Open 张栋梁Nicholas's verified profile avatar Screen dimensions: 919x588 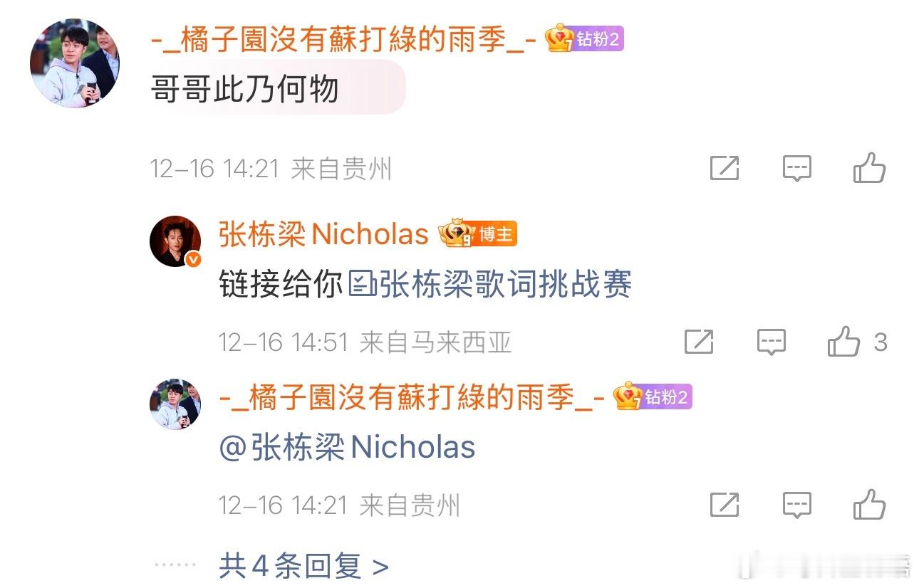(175, 241)
